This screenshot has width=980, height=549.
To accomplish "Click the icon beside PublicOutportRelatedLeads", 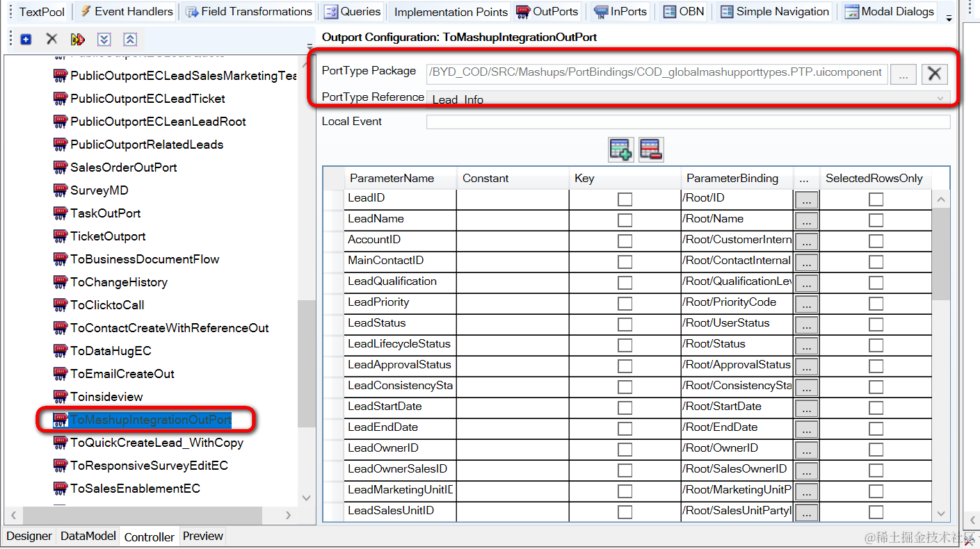I will 61,145.
